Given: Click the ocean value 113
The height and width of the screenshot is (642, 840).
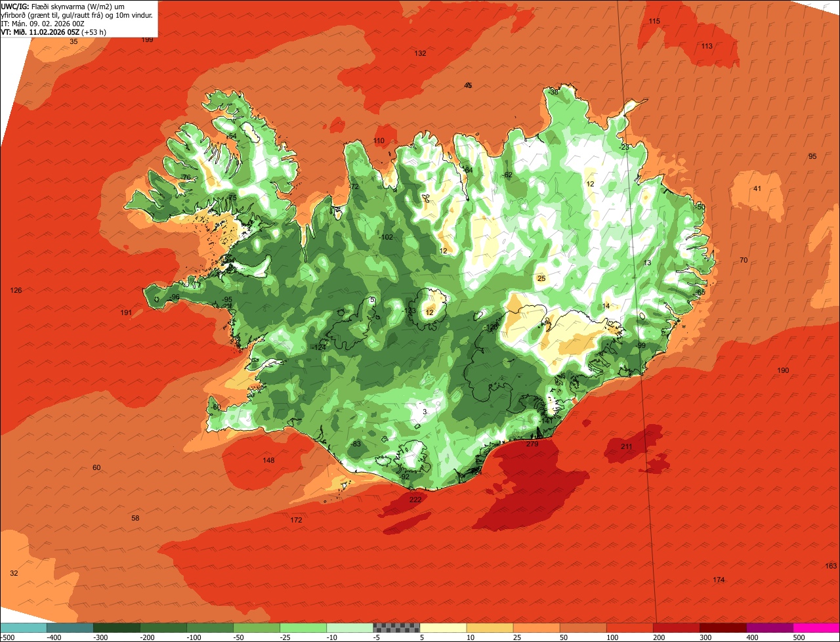Looking at the screenshot, I should (x=707, y=46).
